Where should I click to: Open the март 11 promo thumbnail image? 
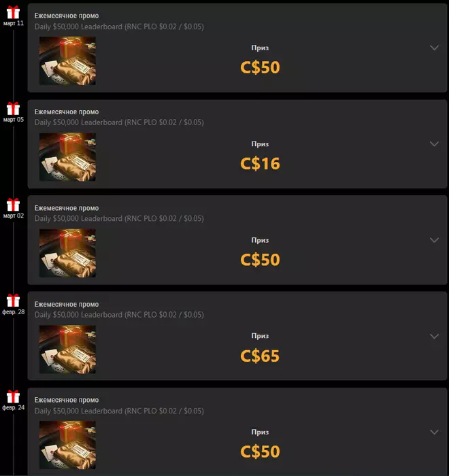tap(67, 61)
